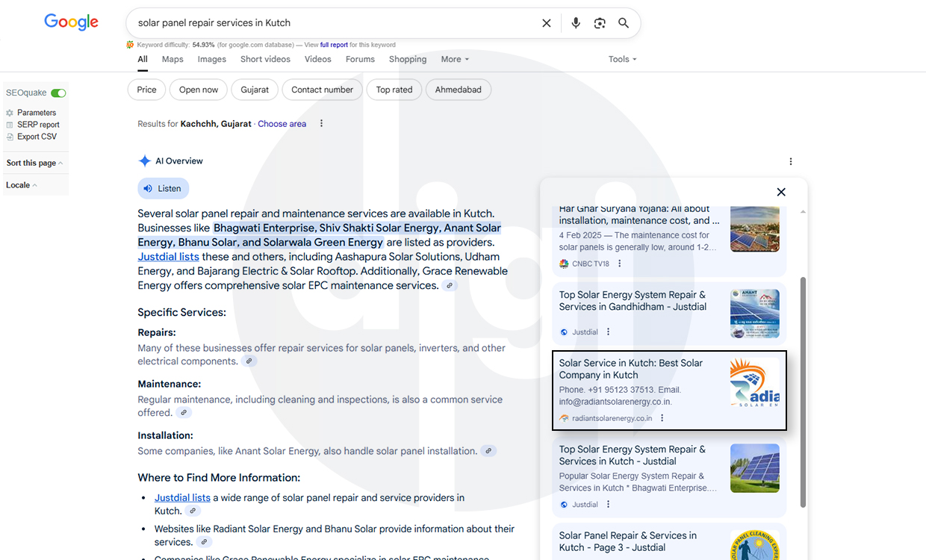This screenshot has height=560, width=926.
Task: Click three-dot menu next to Choose area
Action: [x=322, y=124]
